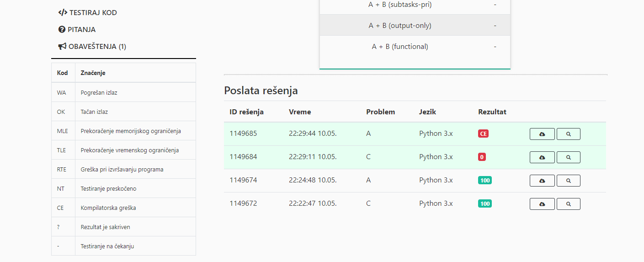
Task: Go to the PITANJA section
Action: pos(77,30)
